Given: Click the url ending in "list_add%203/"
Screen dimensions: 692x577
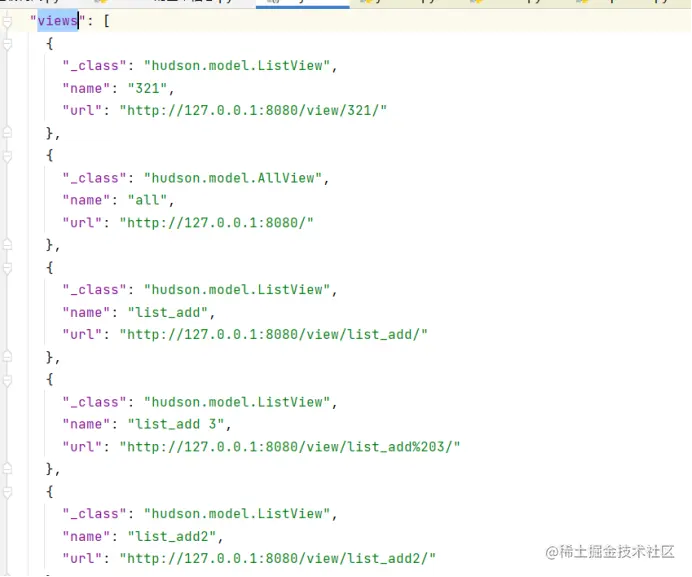Looking at the screenshot, I should tap(290, 447).
